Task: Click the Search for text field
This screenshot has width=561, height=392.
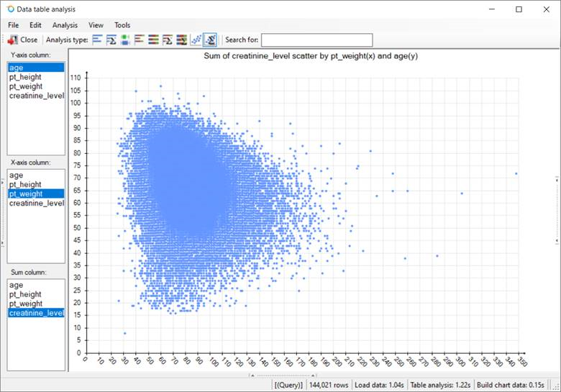Action: click(316, 40)
